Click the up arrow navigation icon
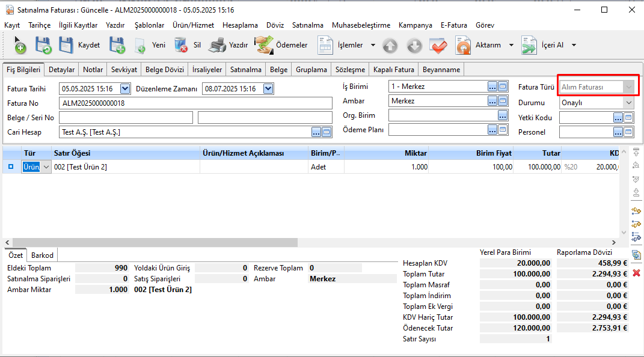This screenshot has width=644, height=357. click(390, 46)
